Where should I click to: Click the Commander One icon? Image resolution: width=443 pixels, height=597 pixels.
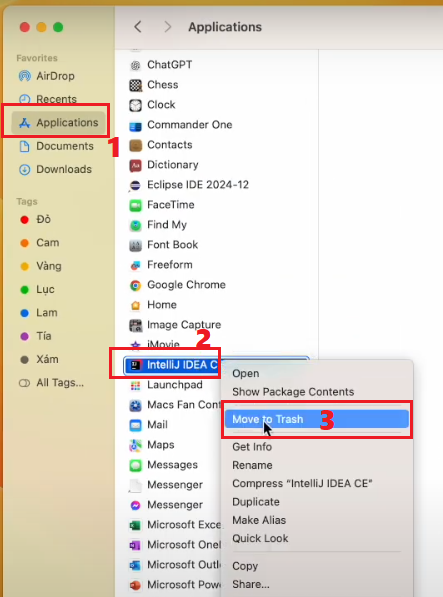click(x=135, y=125)
